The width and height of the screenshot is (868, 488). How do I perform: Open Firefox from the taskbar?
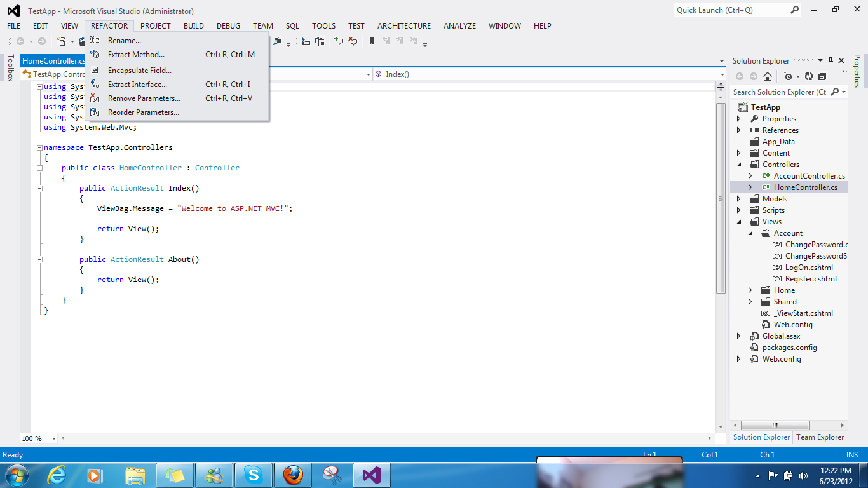pyautogui.click(x=292, y=475)
